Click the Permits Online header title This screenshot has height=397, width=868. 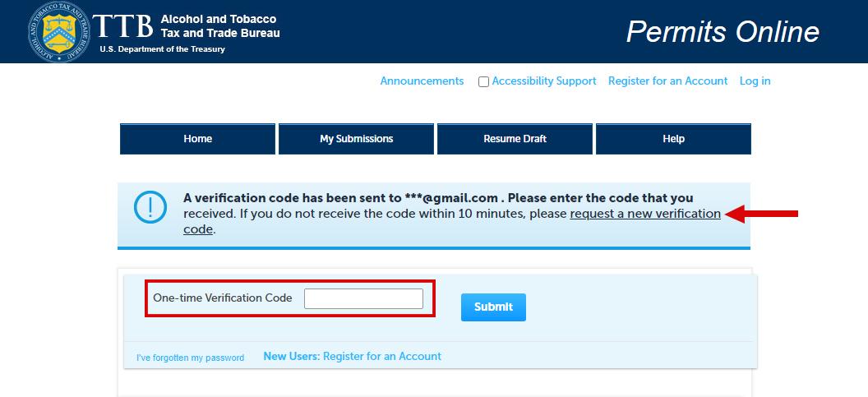[x=723, y=31]
